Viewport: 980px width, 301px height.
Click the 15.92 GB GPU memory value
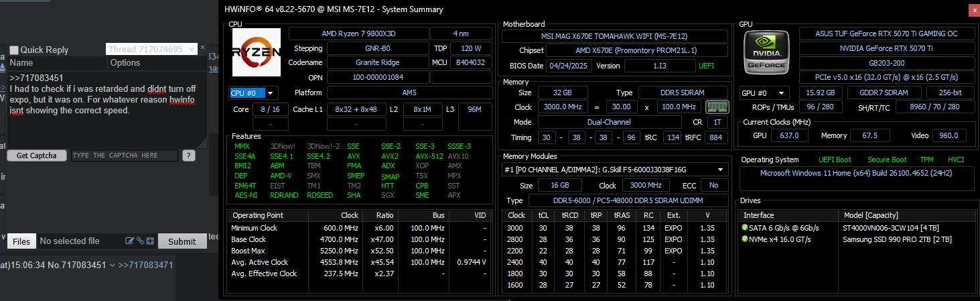(x=821, y=93)
